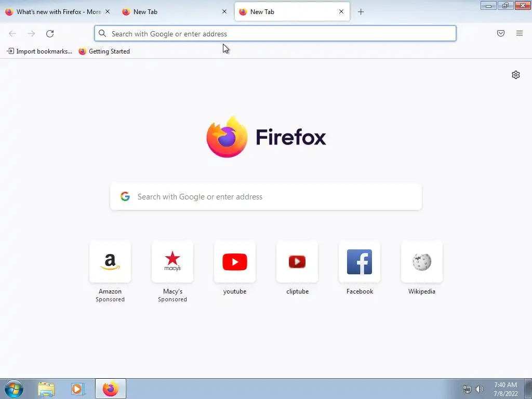The height and width of the screenshot is (399, 532).
Task: Focus the center Google search box
Action: click(x=266, y=197)
